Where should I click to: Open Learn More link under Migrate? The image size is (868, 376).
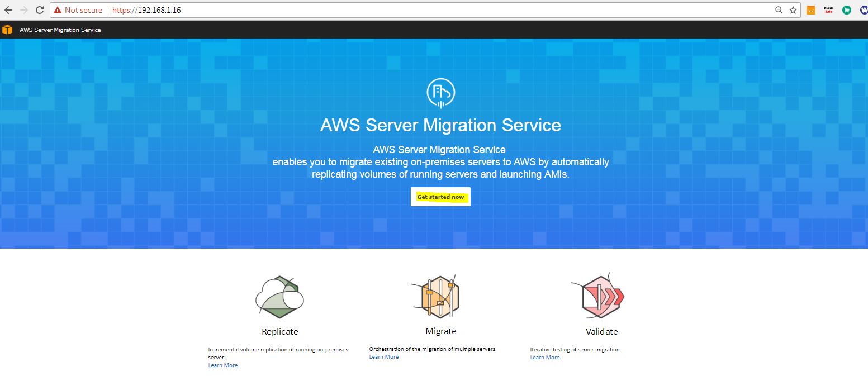coord(384,357)
